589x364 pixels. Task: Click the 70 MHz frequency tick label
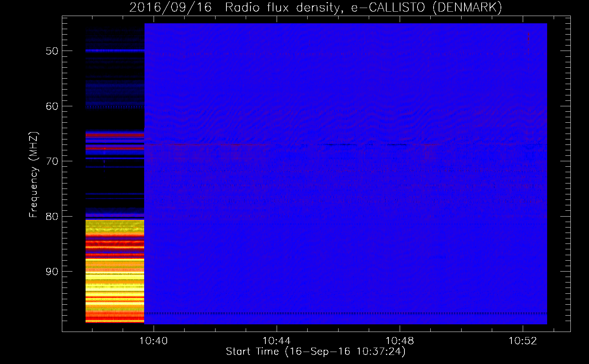pos(52,161)
